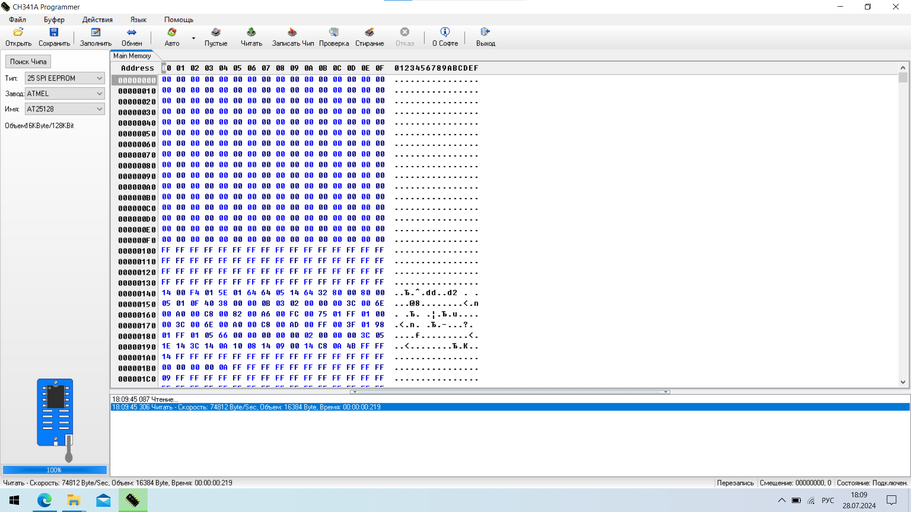911x512 pixels.
Task: Click the scroll-up arrow of hex view
Action: point(903,67)
